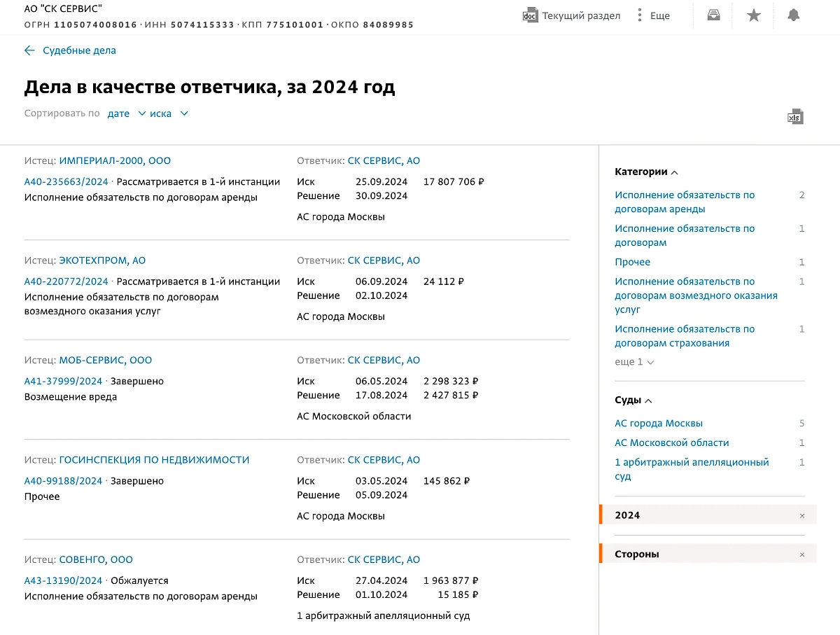Open the xls export icon
The width and height of the screenshot is (840, 635).
[795, 117]
